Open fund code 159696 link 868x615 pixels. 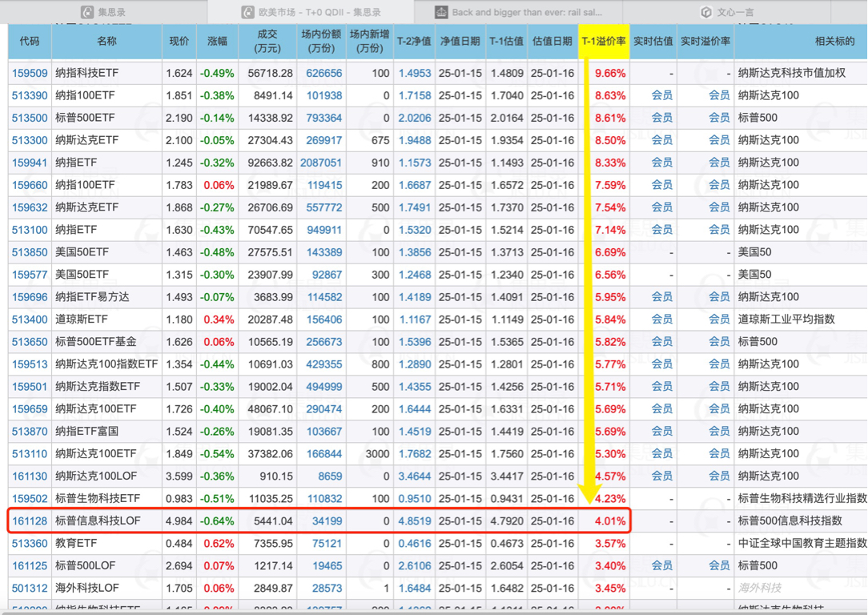click(x=30, y=297)
